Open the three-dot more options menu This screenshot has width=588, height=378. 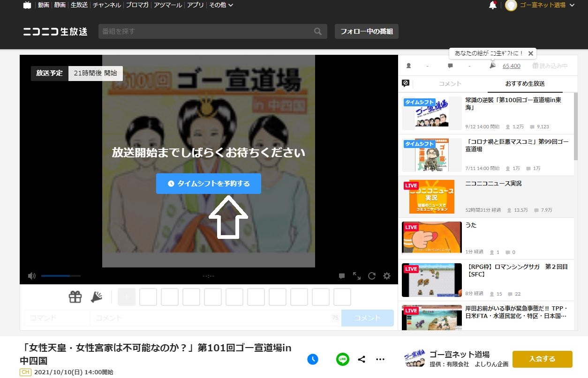(380, 359)
